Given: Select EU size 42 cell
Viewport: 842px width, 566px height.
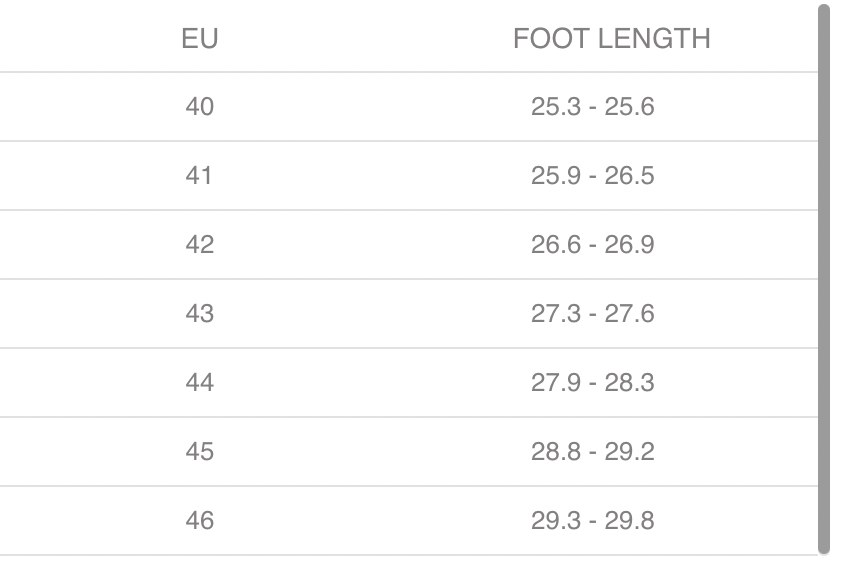Looking at the screenshot, I should (x=200, y=245).
